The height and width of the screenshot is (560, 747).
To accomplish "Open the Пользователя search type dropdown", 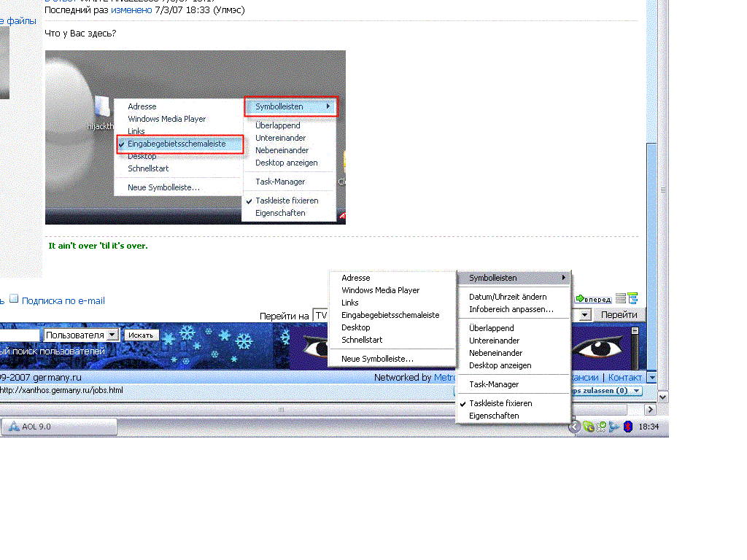I will coord(112,335).
